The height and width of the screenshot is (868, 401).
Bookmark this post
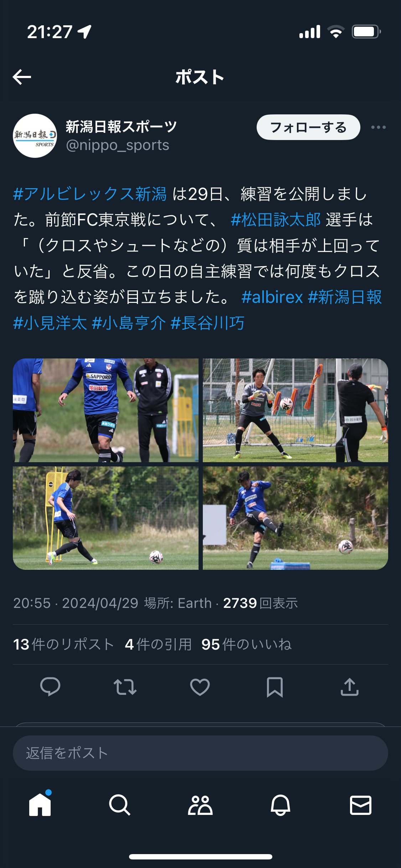point(275,687)
